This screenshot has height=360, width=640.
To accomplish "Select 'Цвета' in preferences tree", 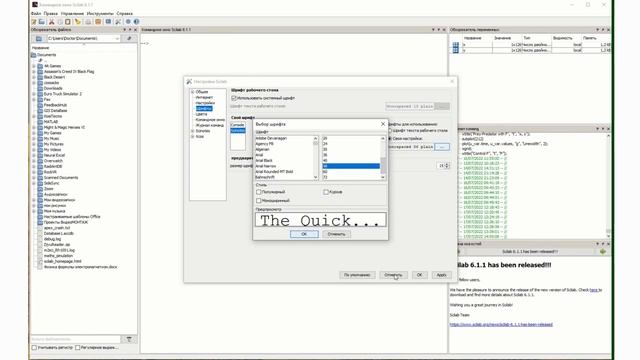I will pyautogui.click(x=202, y=114).
